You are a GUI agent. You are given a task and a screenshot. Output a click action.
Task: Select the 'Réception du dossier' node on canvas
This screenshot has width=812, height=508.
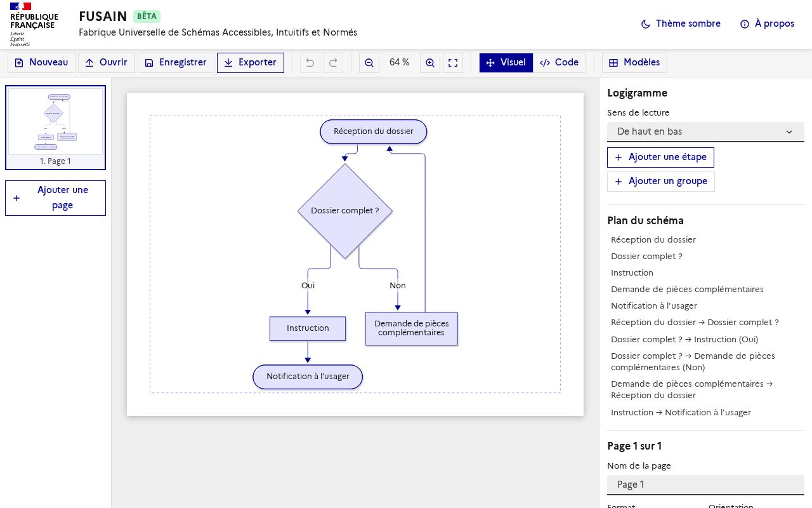click(x=374, y=131)
